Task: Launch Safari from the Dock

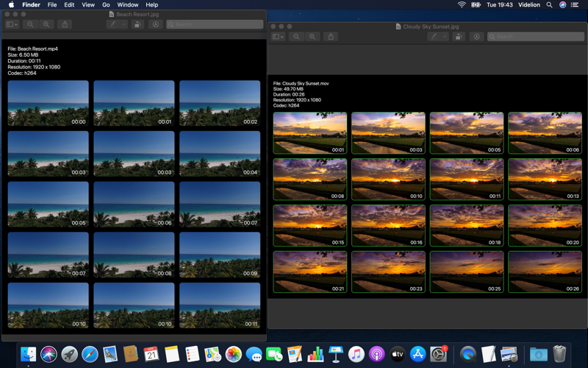Action: coord(90,354)
